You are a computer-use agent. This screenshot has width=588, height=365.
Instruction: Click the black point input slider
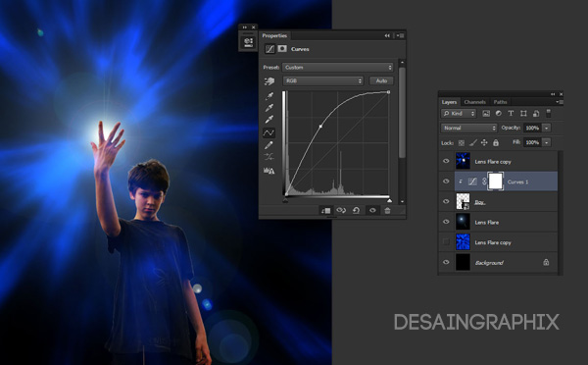[285, 200]
